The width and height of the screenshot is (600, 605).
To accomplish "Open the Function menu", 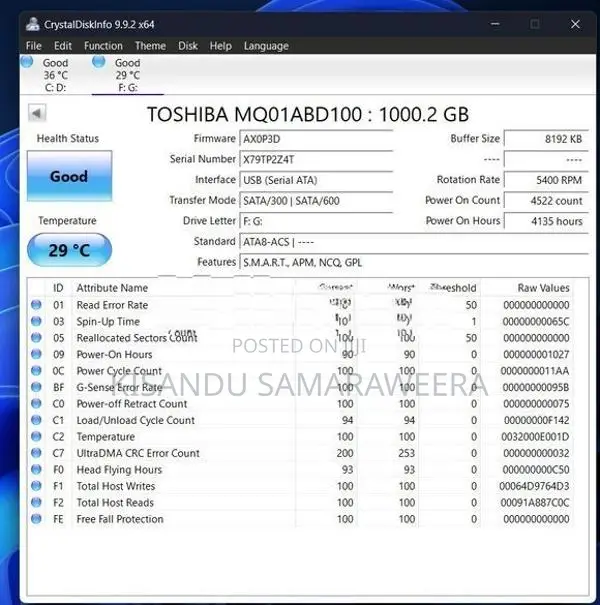I will [x=103, y=46].
